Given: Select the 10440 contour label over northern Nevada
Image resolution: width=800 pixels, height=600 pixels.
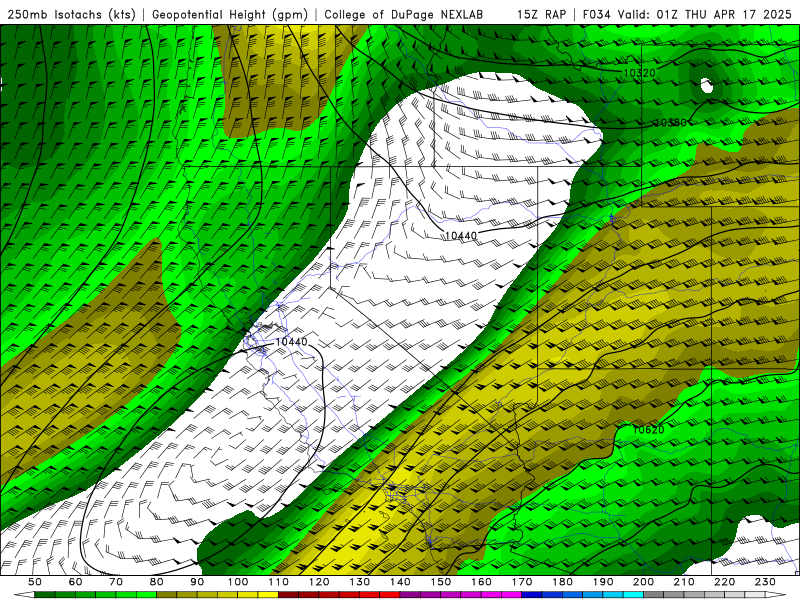Looking at the screenshot, I should [461, 235].
